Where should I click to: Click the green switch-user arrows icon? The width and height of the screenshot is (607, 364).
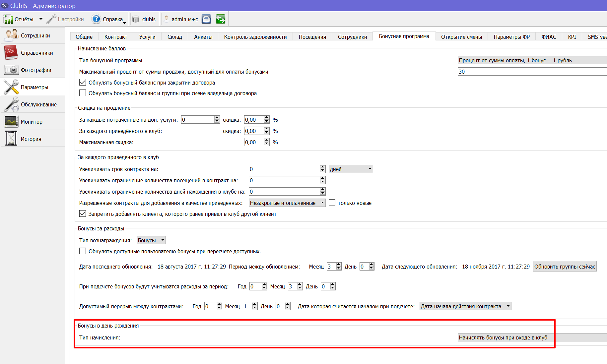click(x=221, y=19)
